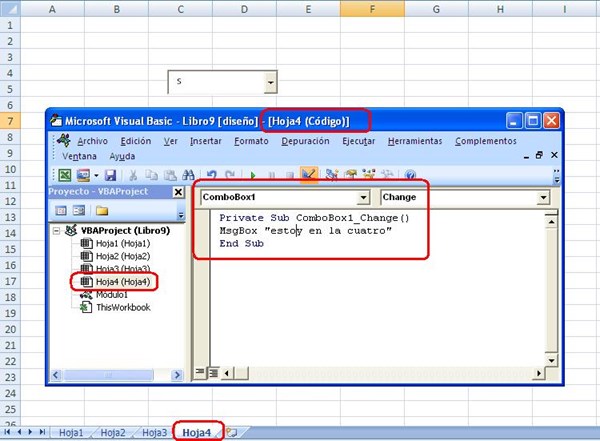Click View Code icon in Project panel

(61, 210)
